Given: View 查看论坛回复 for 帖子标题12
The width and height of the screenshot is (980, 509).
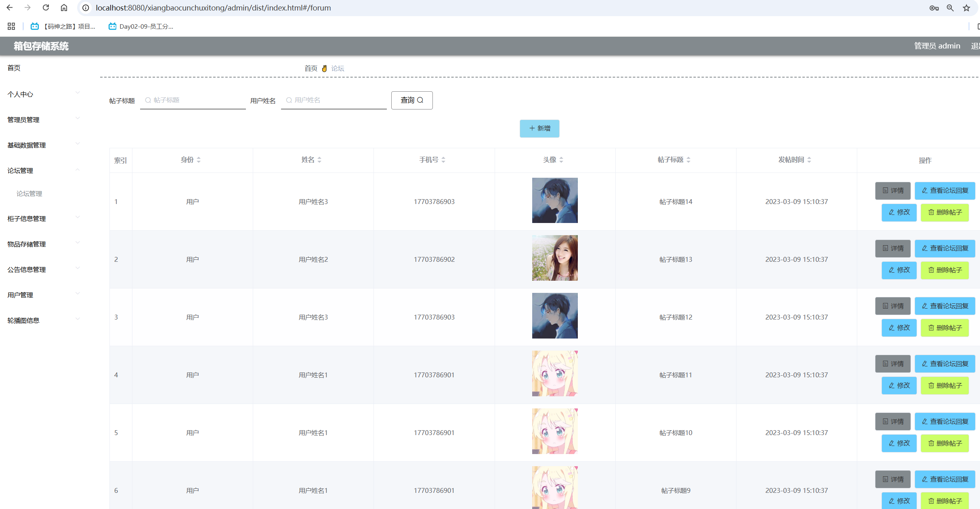Looking at the screenshot, I should (945, 306).
